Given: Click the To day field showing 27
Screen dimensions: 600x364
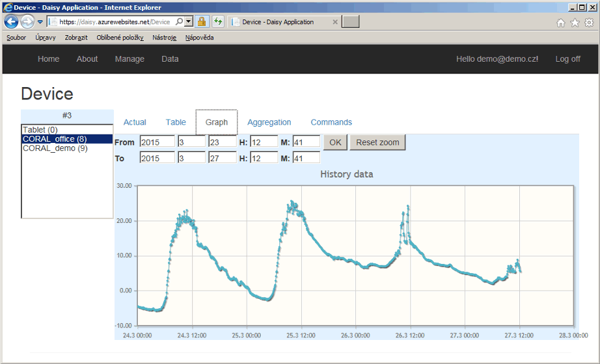Looking at the screenshot, I should click(x=223, y=158).
